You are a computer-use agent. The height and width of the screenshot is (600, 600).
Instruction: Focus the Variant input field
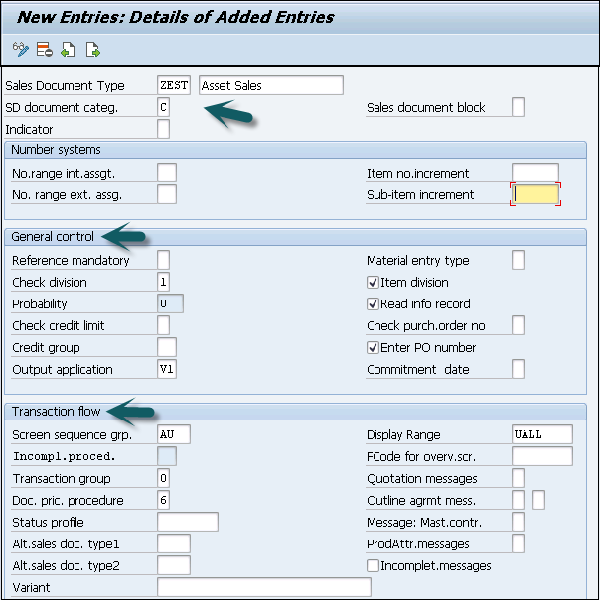264,587
